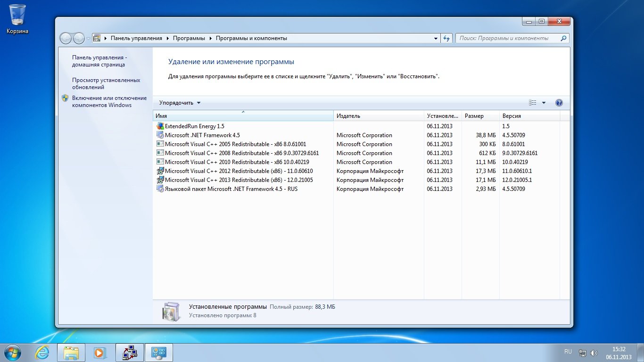The width and height of the screenshot is (644, 362).
Task: Select 'Программы и компоненты' breadcrumb segment
Action: click(251, 38)
